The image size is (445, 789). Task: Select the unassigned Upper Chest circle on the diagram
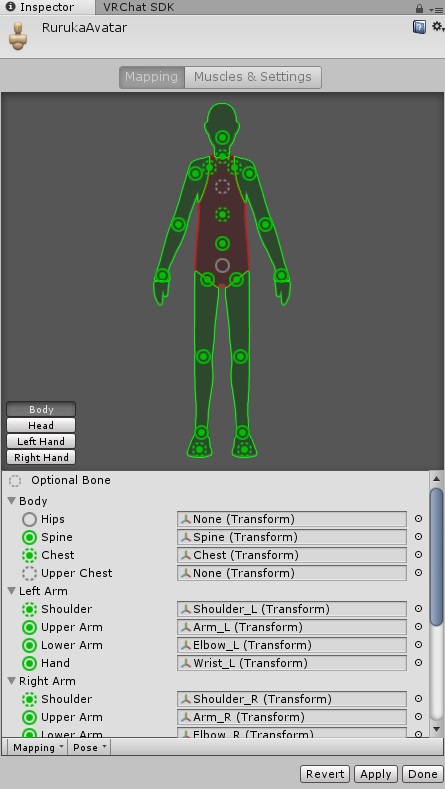coord(222,187)
